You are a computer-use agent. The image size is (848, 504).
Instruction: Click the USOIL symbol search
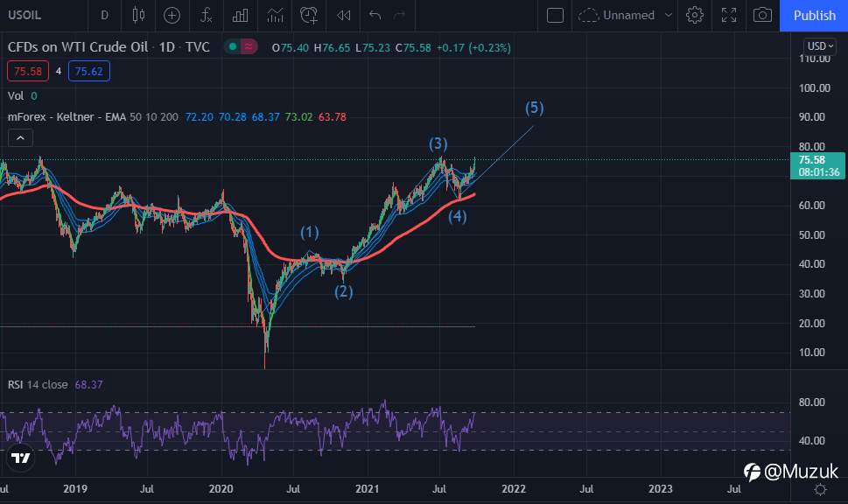pyautogui.click(x=25, y=15)
